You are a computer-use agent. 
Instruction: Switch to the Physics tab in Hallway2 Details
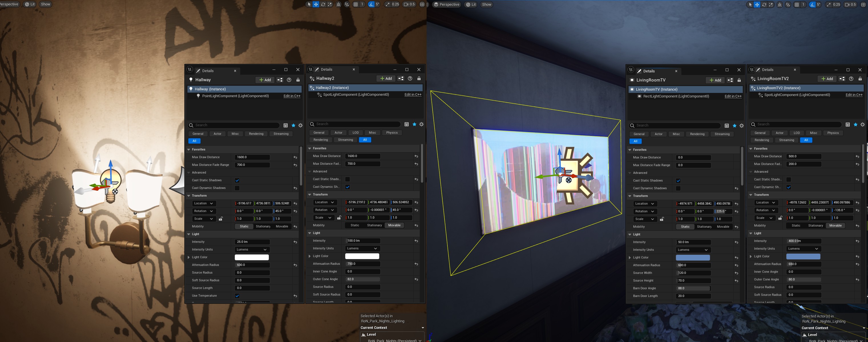(x=392, y=132)
